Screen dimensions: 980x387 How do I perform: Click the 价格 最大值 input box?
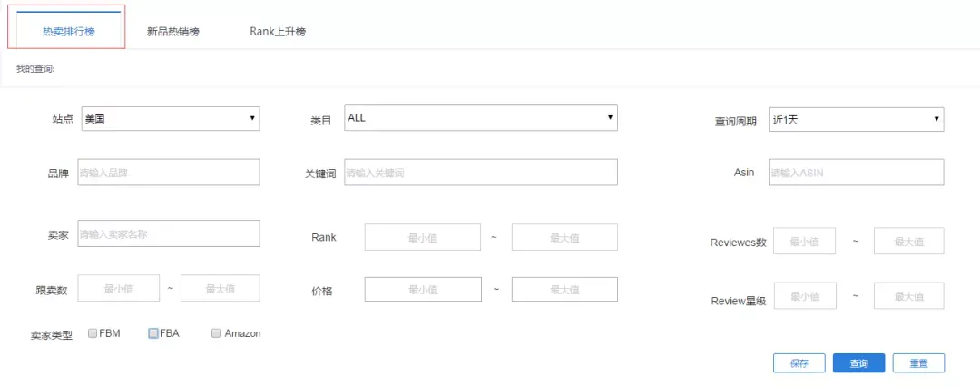pos(564,289)
